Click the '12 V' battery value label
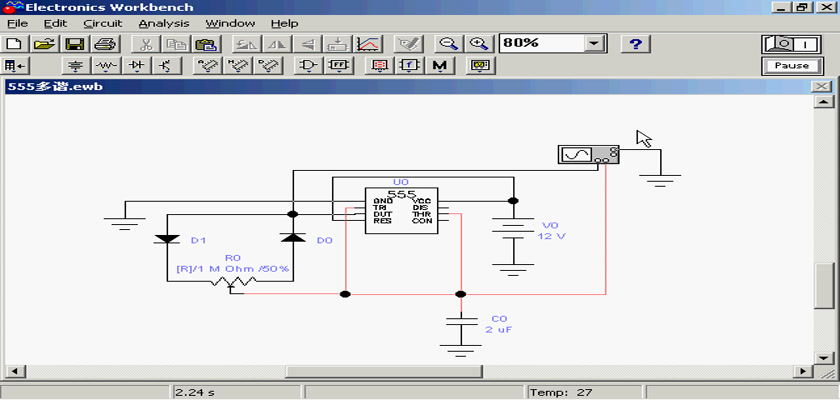 (551, 236)
